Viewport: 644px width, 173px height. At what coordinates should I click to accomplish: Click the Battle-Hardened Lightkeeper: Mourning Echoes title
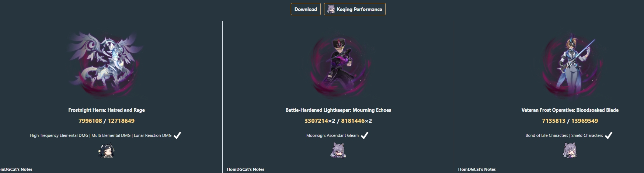(338, 110)
